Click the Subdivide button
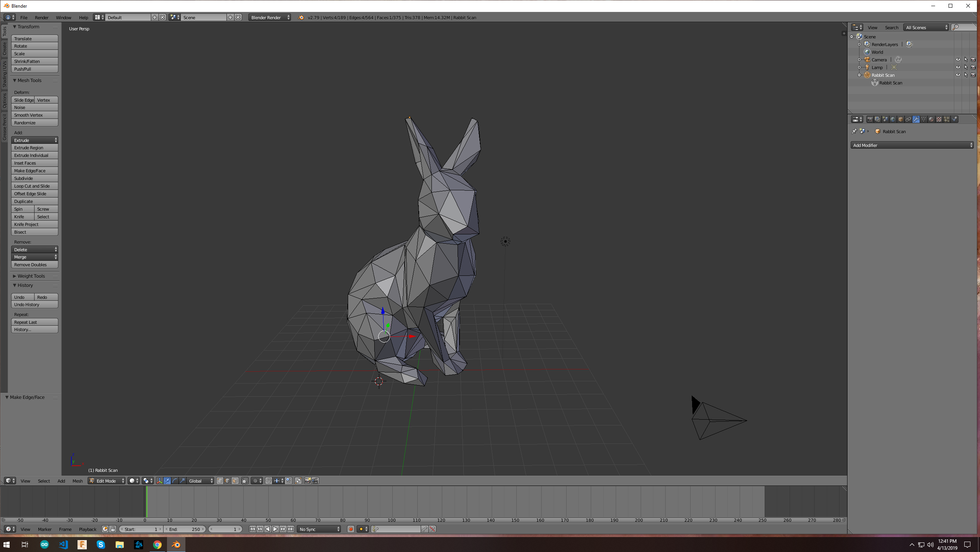The width and height of the screenshot is (980, 552). [x=35, y=178]
